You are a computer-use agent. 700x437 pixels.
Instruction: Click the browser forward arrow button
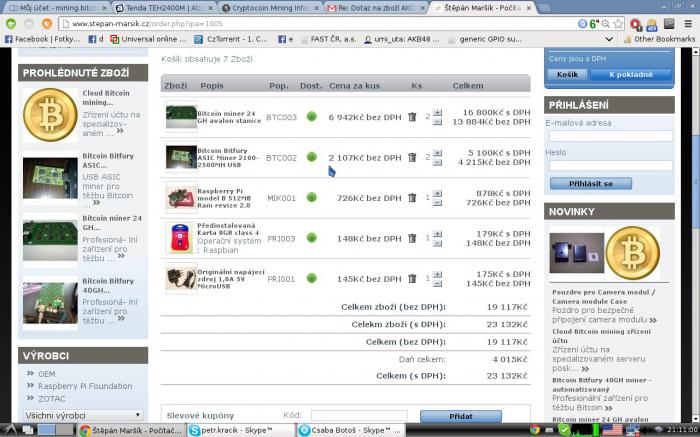(x=29, y=24)
